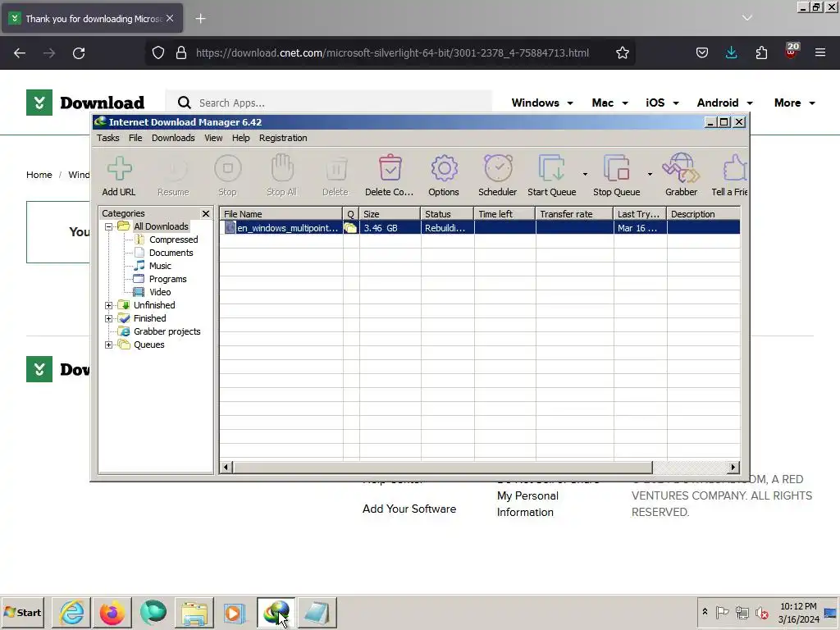The height and width of the screenshot is (630, 840).
Task: Click the Add URL toolbar icon
Action: click(x=119, y=169)
